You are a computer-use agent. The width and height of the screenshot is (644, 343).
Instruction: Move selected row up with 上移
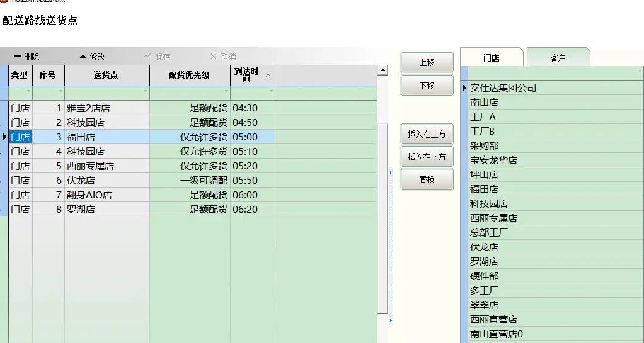pyautogui.click(x=427, y=62)
